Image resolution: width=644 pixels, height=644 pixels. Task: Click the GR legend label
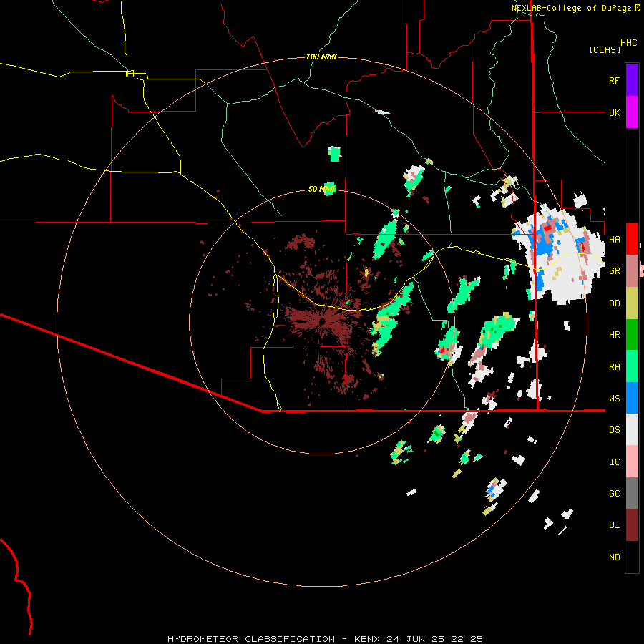[x=614, y=271]
